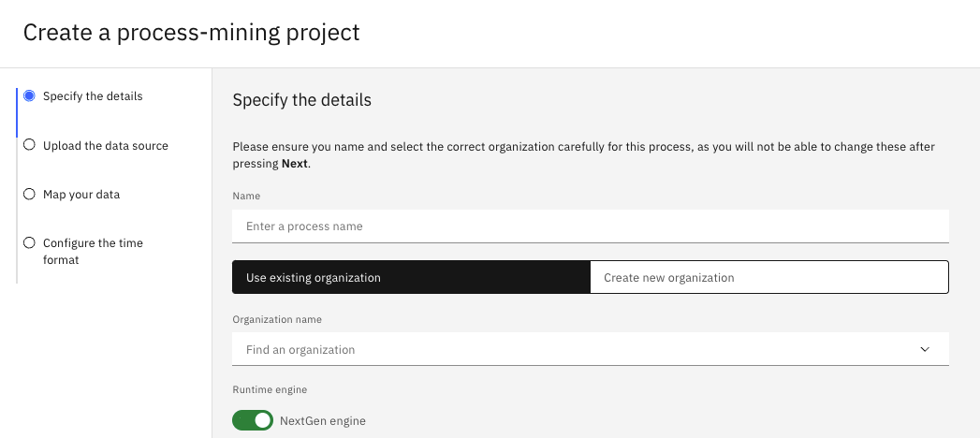Click the NextGen engine text beside the switch
This screenshot has height=438, width=980.
[x=323, y=421]
